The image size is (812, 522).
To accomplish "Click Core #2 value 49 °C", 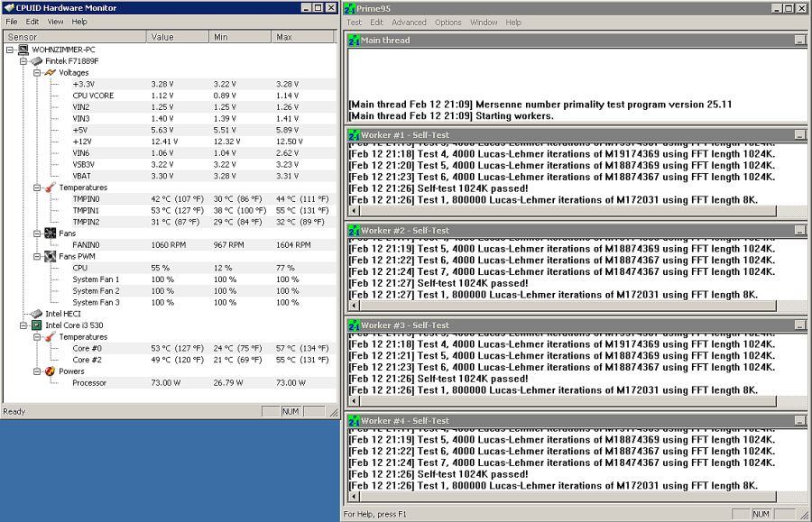I will (178, 360).
